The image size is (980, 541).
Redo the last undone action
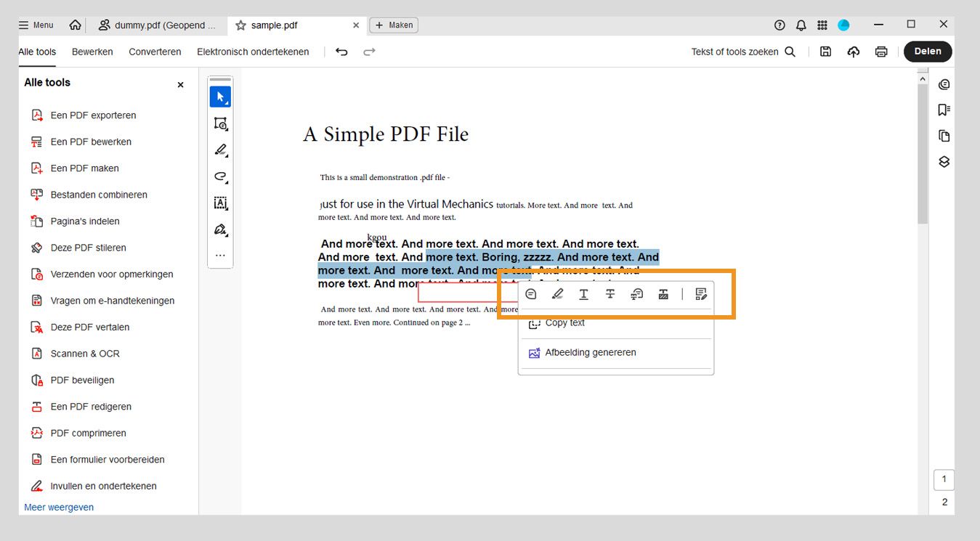coord(369,52)
